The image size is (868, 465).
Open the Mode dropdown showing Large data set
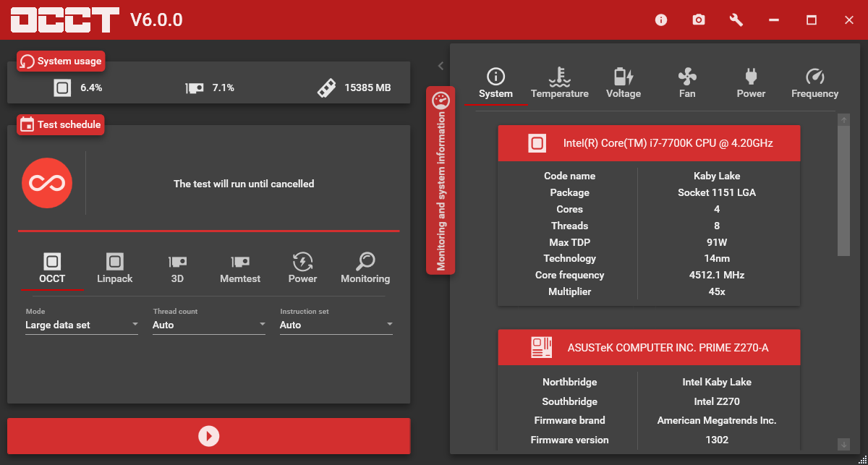(x=82, y=325)
